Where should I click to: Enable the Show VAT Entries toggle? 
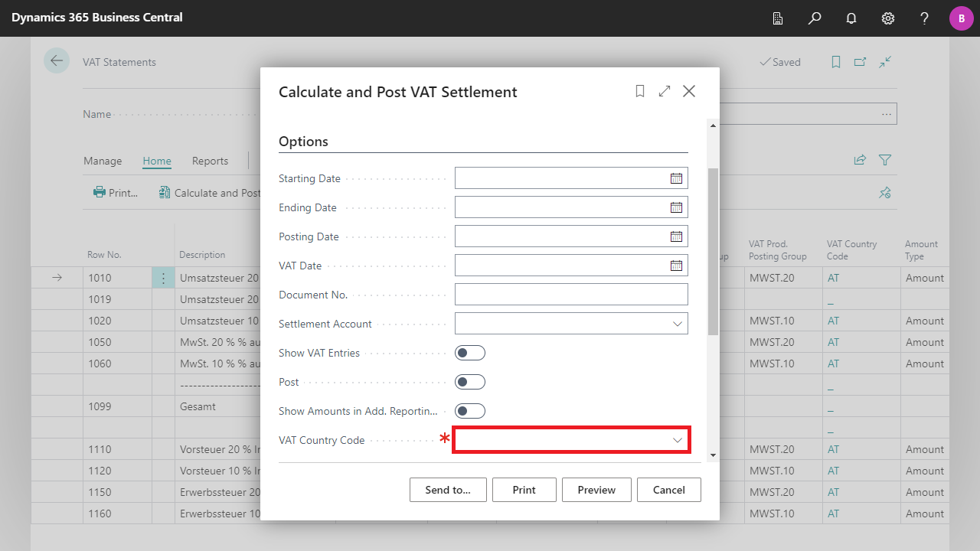tap(470, 353)
